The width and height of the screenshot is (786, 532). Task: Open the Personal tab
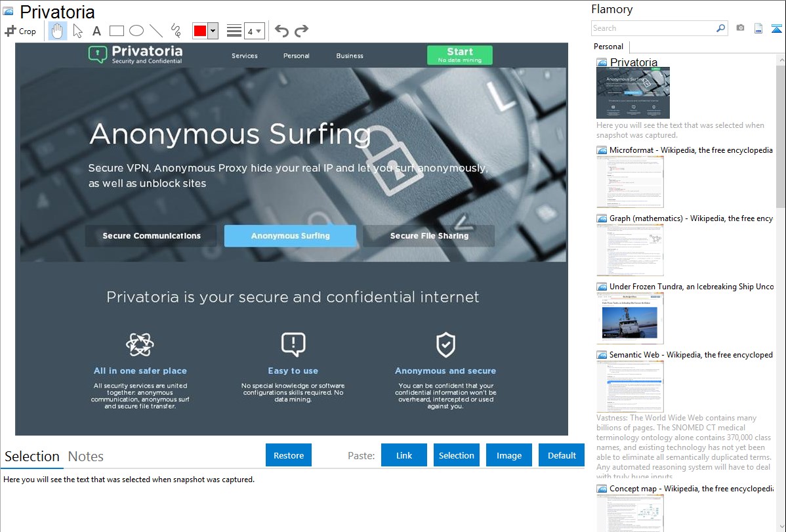[x=609, y=47]
